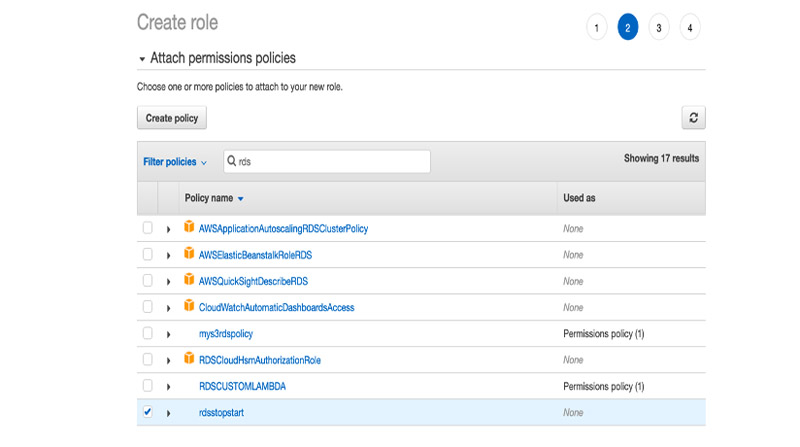Check the RDSCUSTOMLAMBDA checkbox
The height and width of the screenshot is (447, 800).
click(x=147, y=385)
